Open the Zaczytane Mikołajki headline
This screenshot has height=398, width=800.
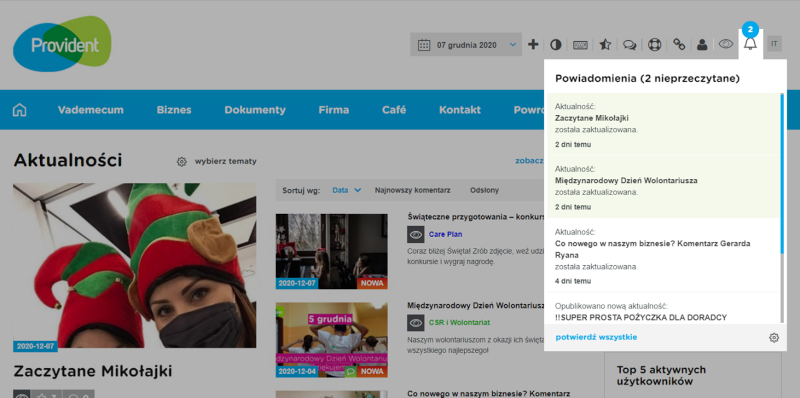click(x=92, y=371)
